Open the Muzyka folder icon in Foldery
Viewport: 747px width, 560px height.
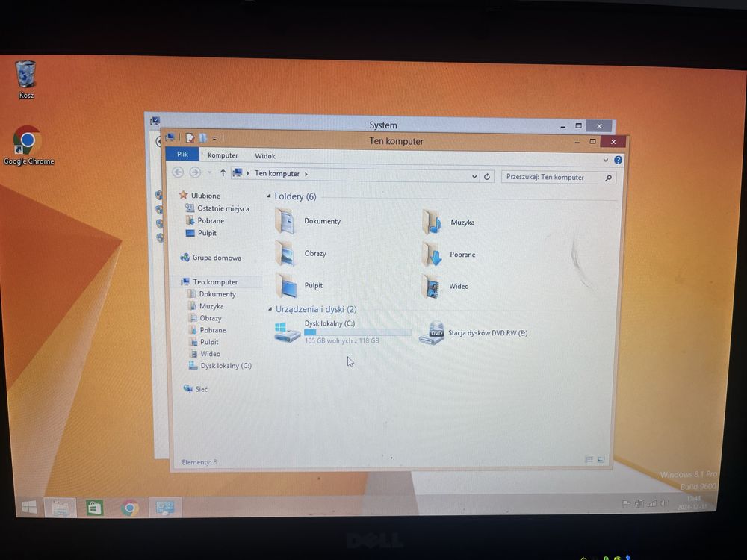point(432,222)
